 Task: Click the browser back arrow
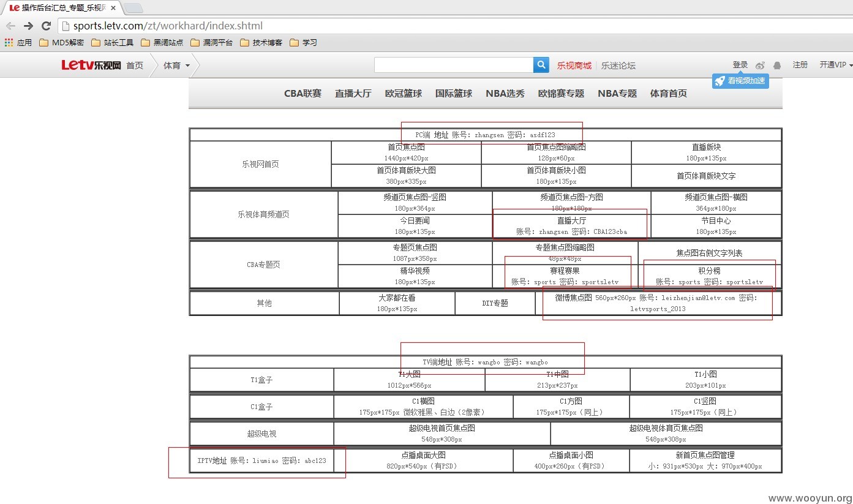(x=11, y=26)
